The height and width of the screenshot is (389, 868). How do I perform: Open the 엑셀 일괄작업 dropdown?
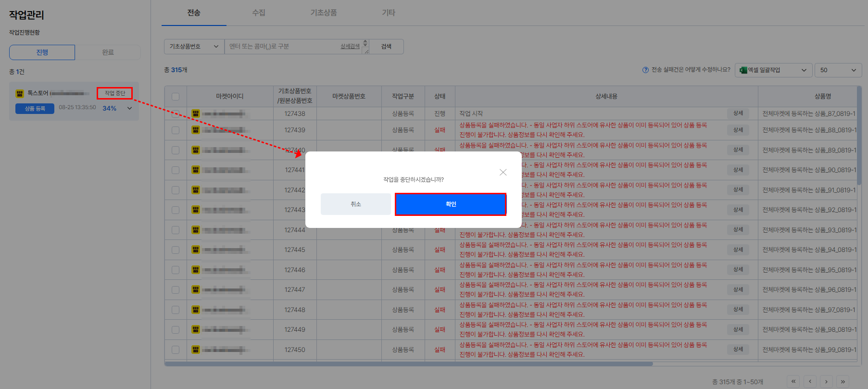point(773,70)
